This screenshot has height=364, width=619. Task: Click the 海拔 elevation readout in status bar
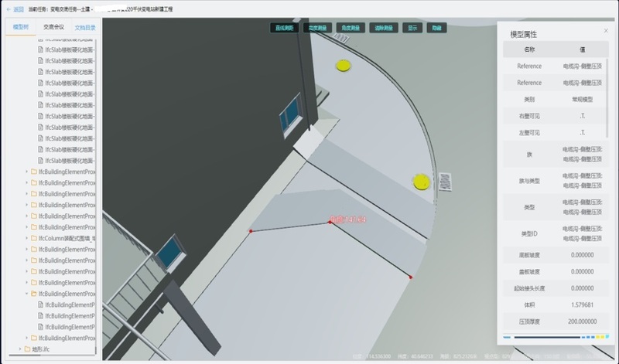point(459,356)
